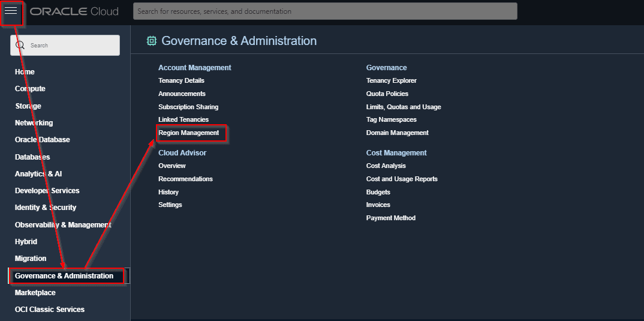Open Limits, Quotas and Usage
The height and width of the screenshot is (321, 644).
404,107
